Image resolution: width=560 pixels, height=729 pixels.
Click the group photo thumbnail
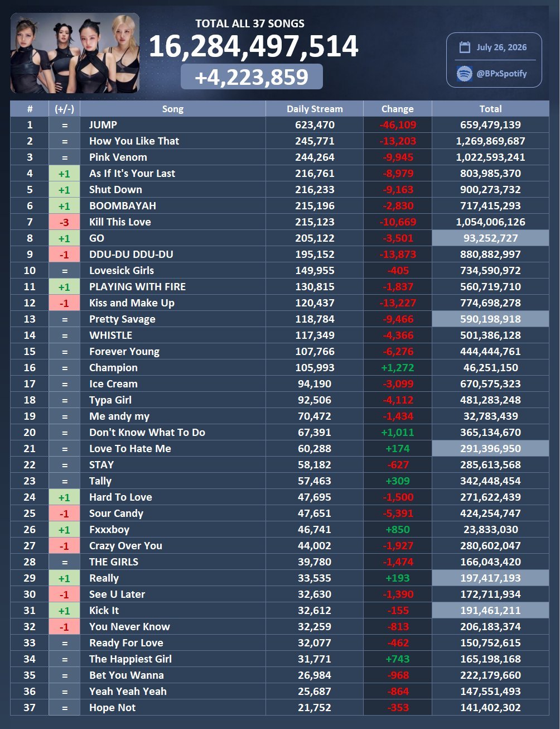pos(75,53)
